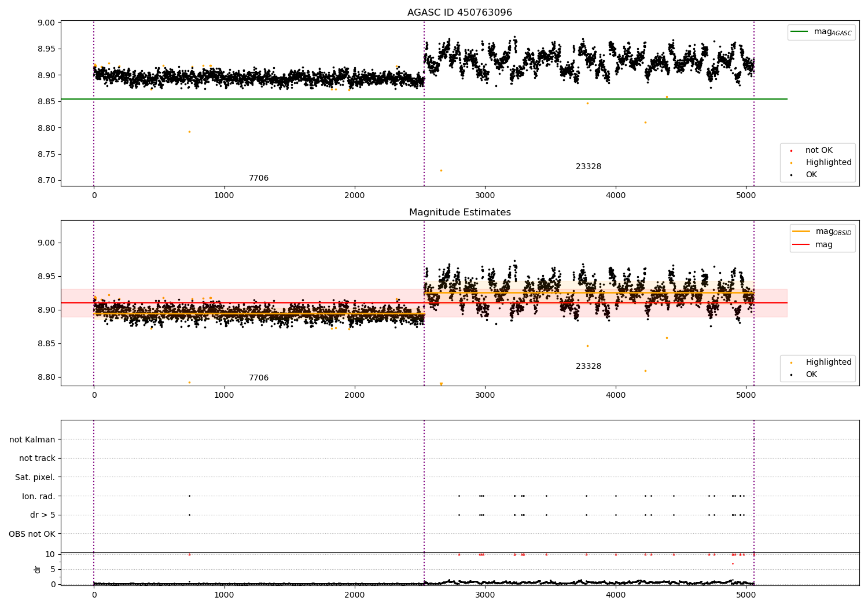The height and width of the screenshot is (608, 868).
Task: Click the 9.00 tick label of Magnitude Estimates plot
Action: click(46, 243)
